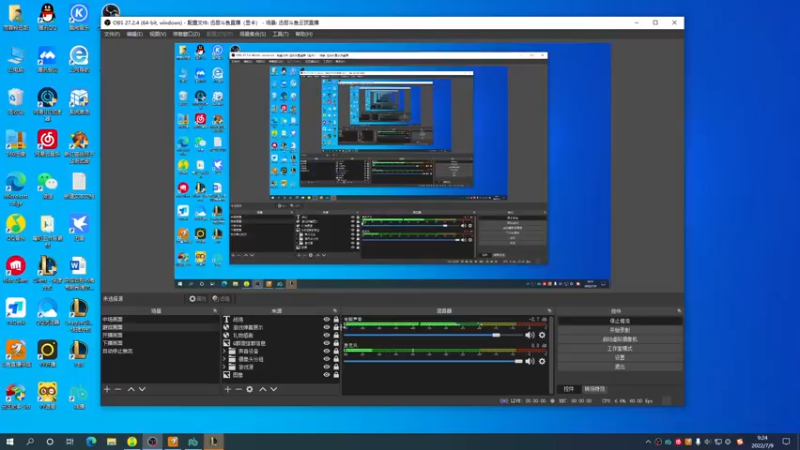Mute the 电脑声音 audio speaker icon
The image size is (800, 450).
(x=530, y=335)
